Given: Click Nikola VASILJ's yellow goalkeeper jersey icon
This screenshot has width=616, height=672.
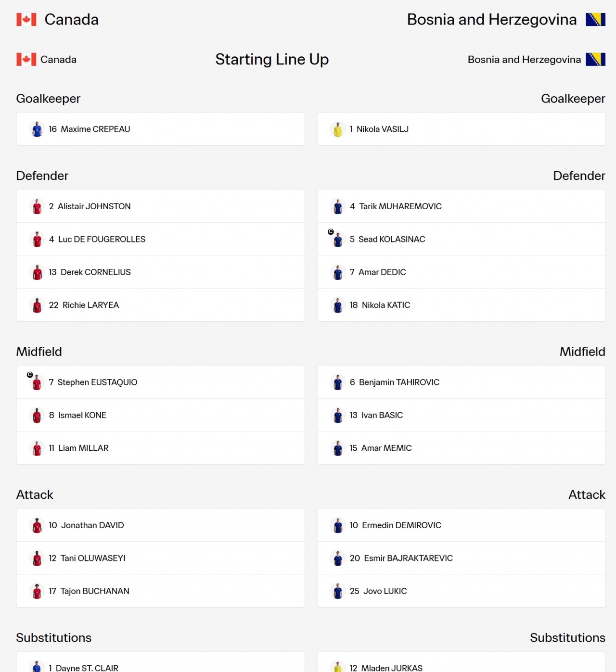Looking at the screenshot, I should tap(338, 129).
